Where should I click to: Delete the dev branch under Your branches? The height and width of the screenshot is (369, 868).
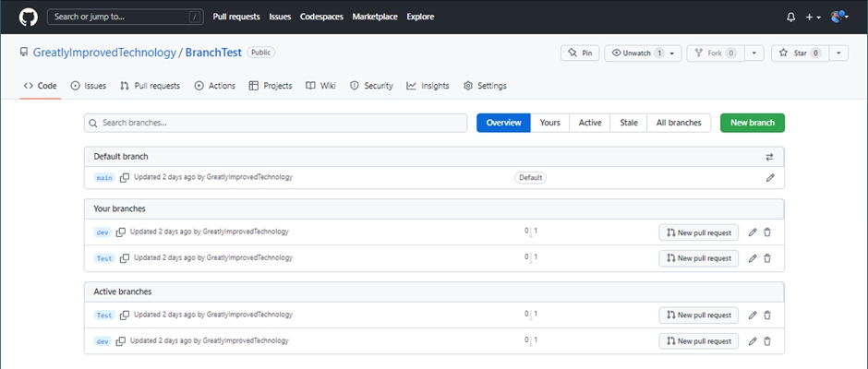click(x=767, y=232)
